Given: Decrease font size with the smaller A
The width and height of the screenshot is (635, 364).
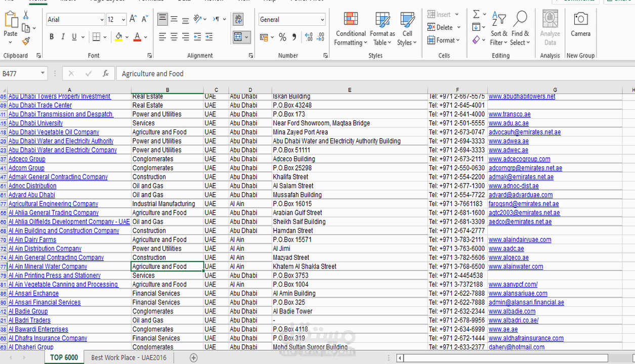Looking at the screenshot, I should pyautogui.click(x=145, y=19).
